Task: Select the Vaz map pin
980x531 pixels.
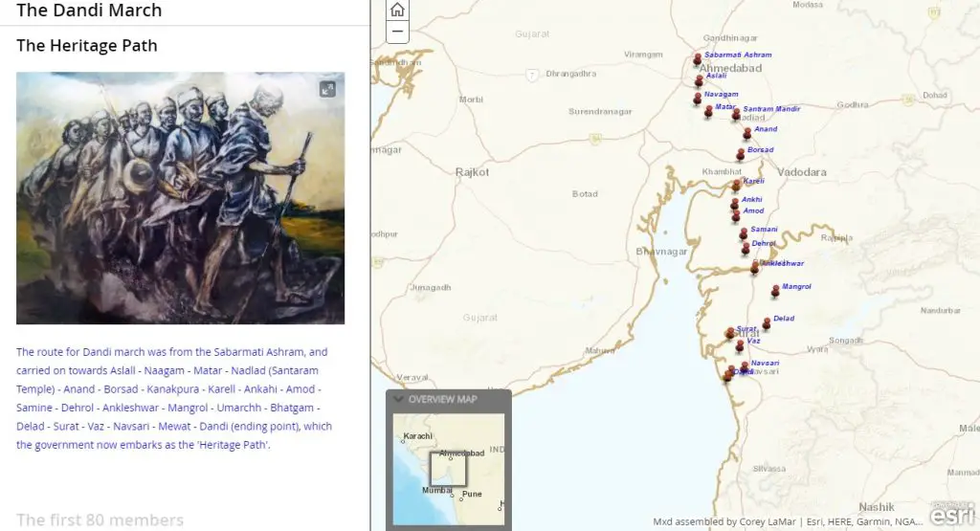Action: point(740,345)
